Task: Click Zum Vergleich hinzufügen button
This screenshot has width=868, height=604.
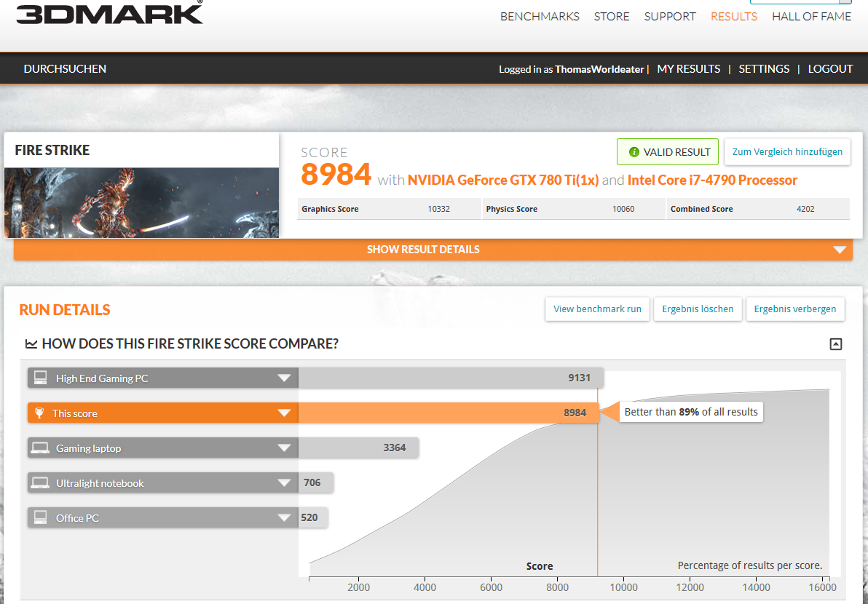Action: [x=787, y=152]
